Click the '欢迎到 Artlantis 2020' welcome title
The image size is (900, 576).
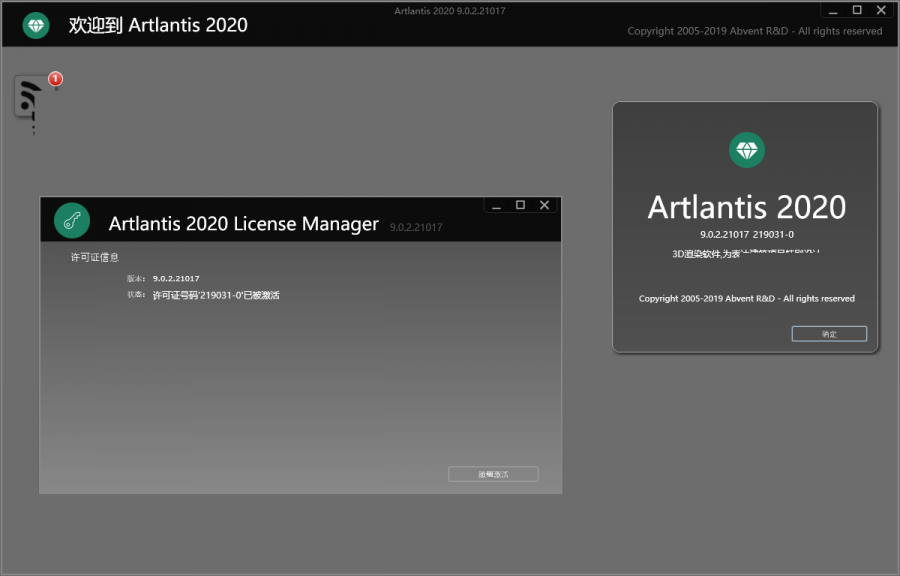coord(158,25)
